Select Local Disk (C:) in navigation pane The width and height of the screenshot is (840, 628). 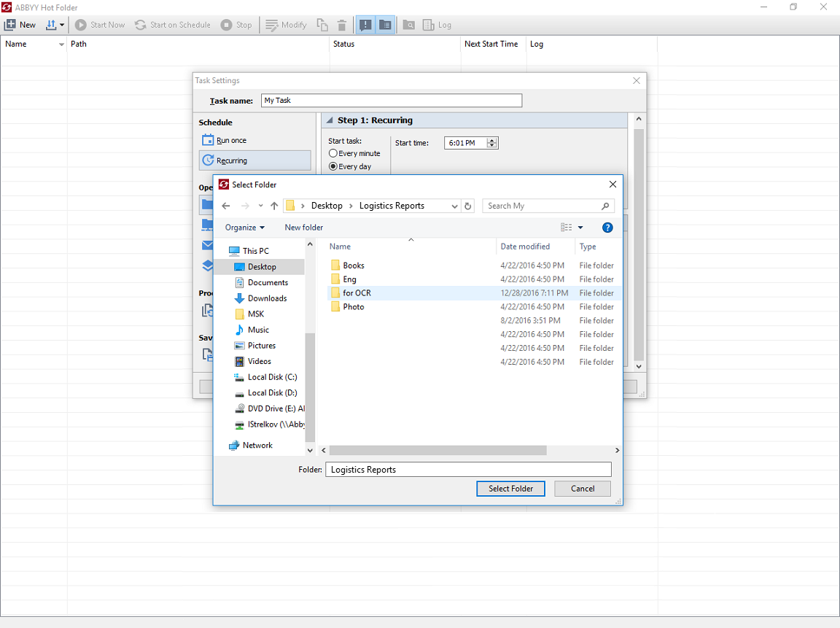[272, 377]
